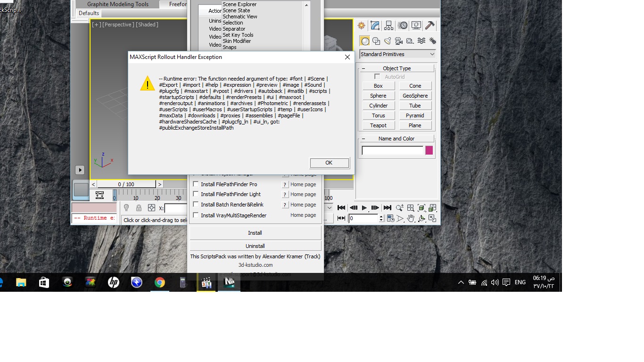Select the Helpers category icon
This screenshot has height=362, width=644.
coord(410,41)
